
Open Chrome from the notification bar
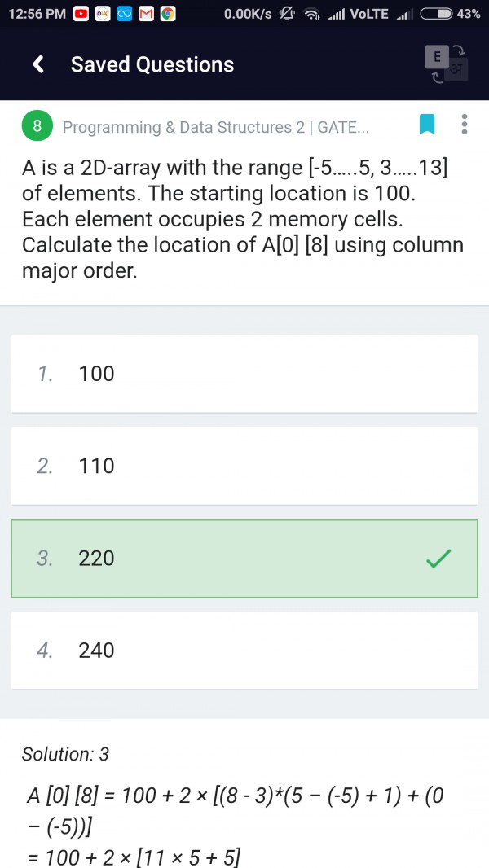pyautogui.click(x=167, y=14)
